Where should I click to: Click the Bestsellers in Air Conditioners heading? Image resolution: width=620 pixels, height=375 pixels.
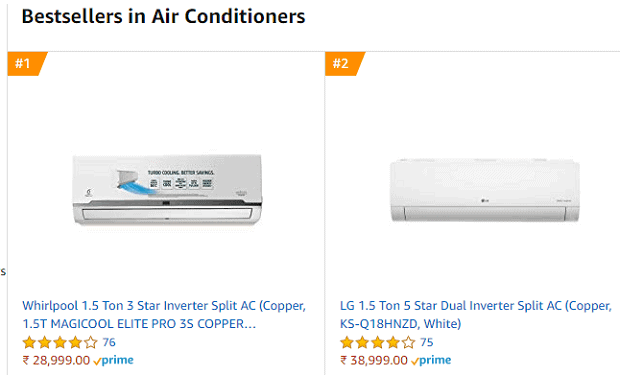[x=163, y=17]
